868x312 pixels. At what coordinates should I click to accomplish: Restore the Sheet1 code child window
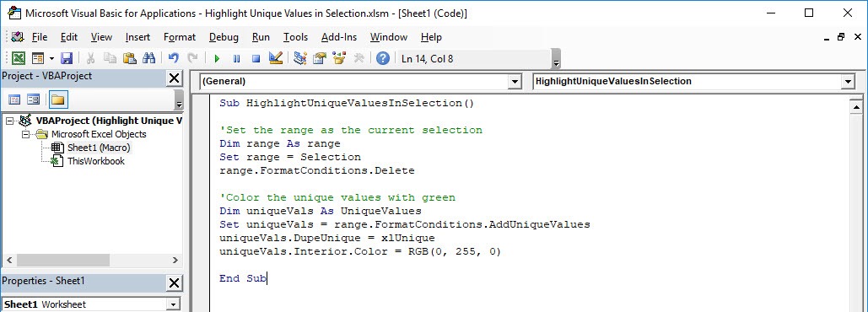[x=841, y=37]
